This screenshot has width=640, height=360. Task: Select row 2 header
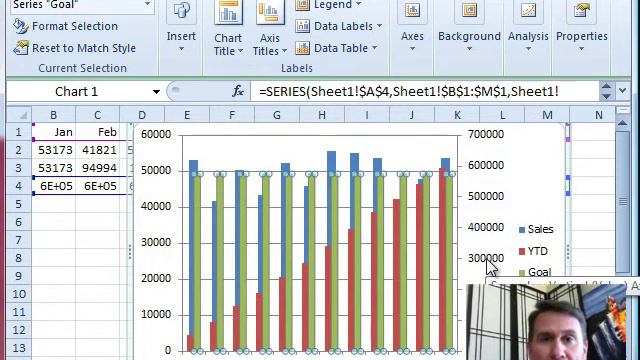pyautogui.click(x=19, y=150)
